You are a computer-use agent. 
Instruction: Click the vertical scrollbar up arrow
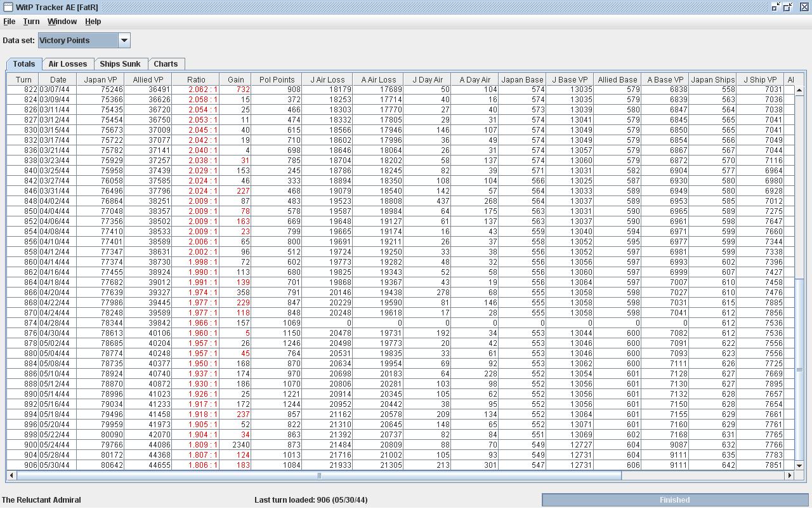point(799,90)
